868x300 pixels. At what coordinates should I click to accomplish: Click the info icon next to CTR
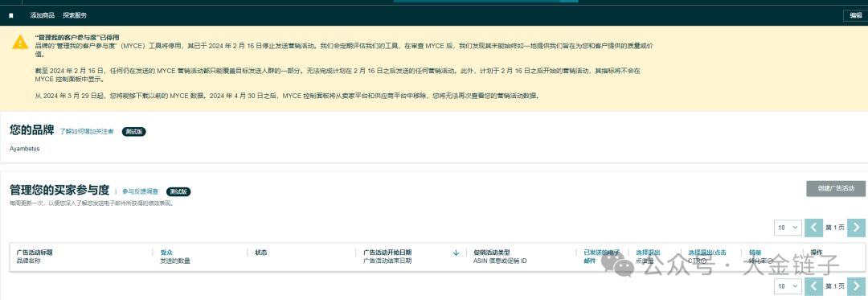coord(703,261)
